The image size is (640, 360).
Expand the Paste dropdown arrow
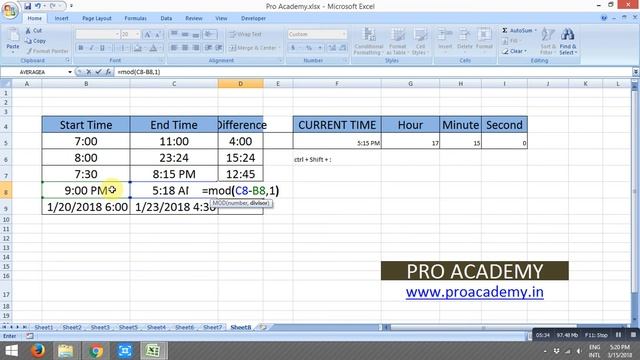pyautogui.click(x=13, y=52)
